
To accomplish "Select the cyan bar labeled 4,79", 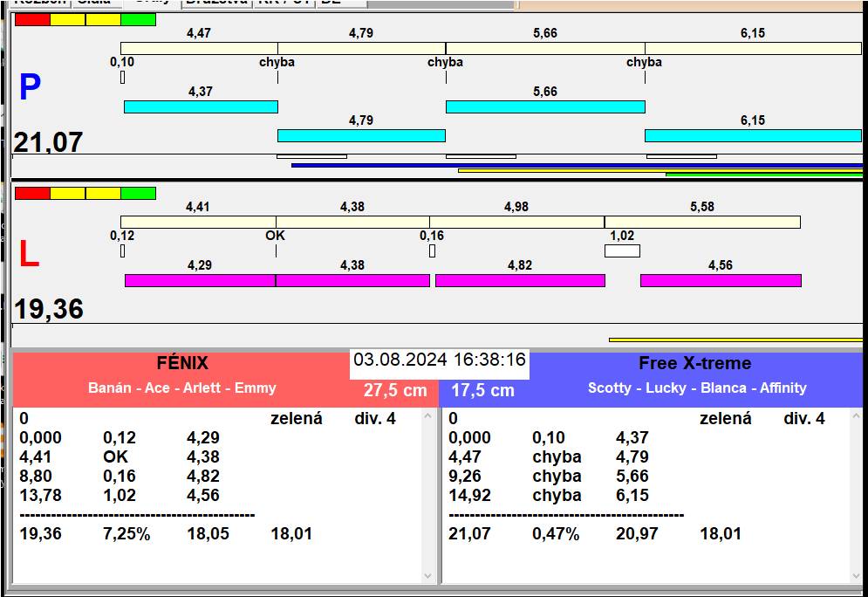I will (x=361, y=135).
